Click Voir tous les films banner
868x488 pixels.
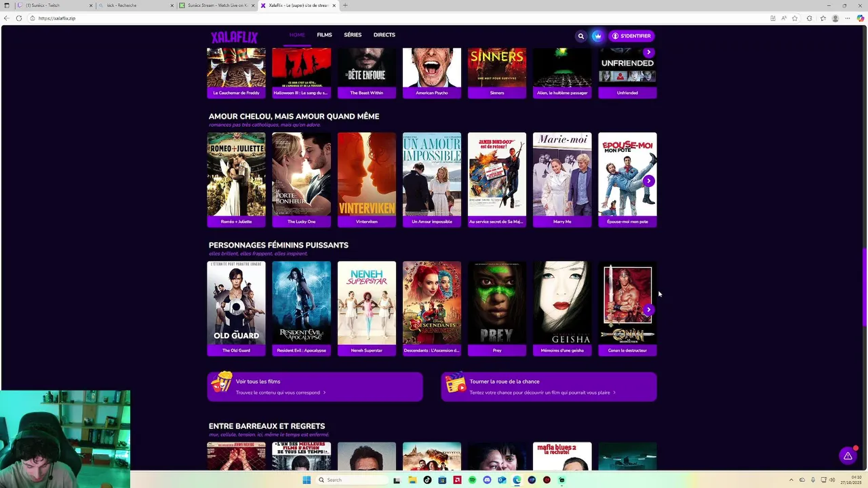click(315, 386)
